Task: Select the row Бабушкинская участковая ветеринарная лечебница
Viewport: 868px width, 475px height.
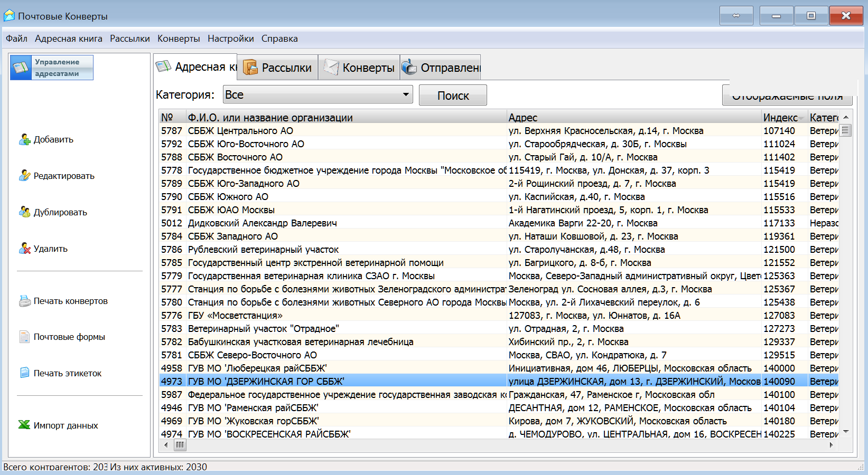Action: tap(499, 341)
